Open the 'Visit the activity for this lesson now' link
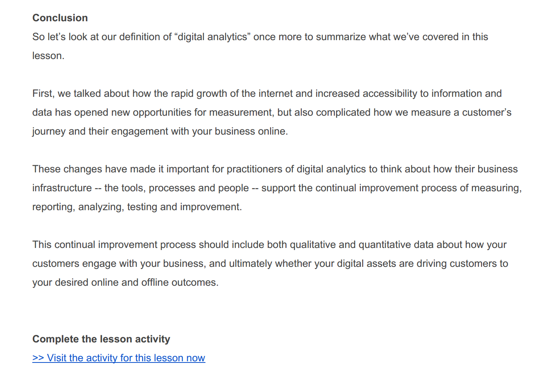This screenshot has height=392, width=551. [118, 358]
